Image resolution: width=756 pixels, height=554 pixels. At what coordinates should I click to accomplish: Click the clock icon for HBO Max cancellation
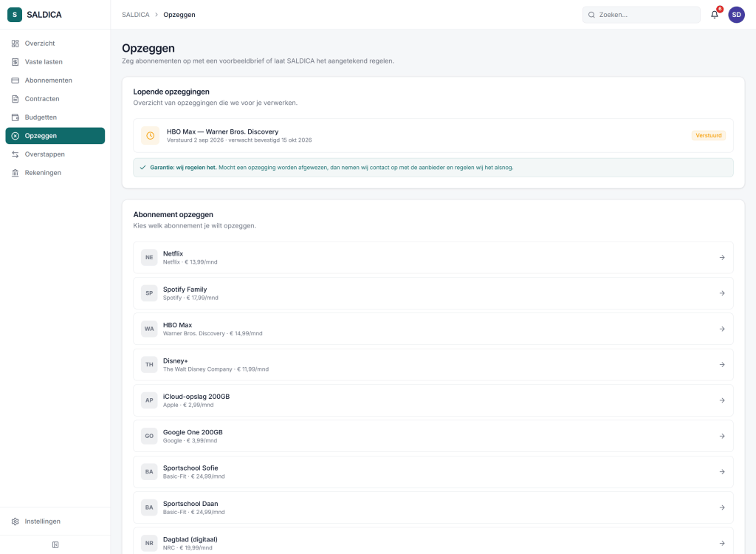tap(150, 136)
